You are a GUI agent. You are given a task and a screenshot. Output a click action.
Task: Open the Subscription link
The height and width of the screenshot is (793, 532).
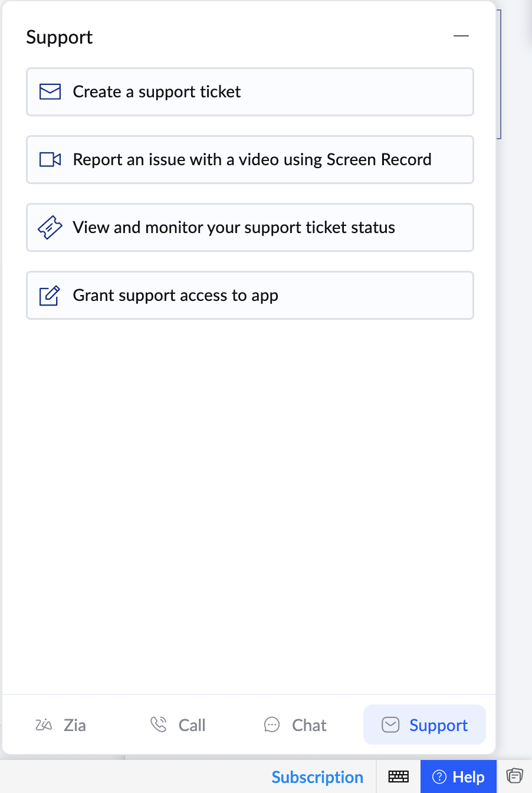(x=317, y=777)
